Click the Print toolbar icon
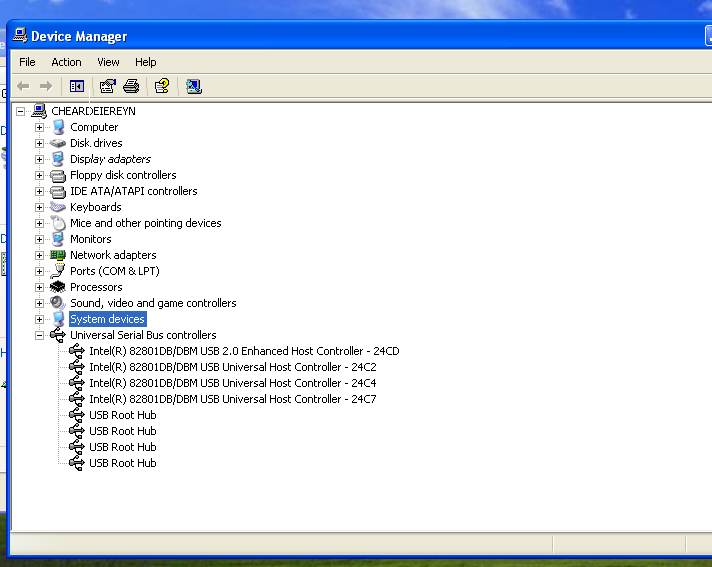 point(131,86)
